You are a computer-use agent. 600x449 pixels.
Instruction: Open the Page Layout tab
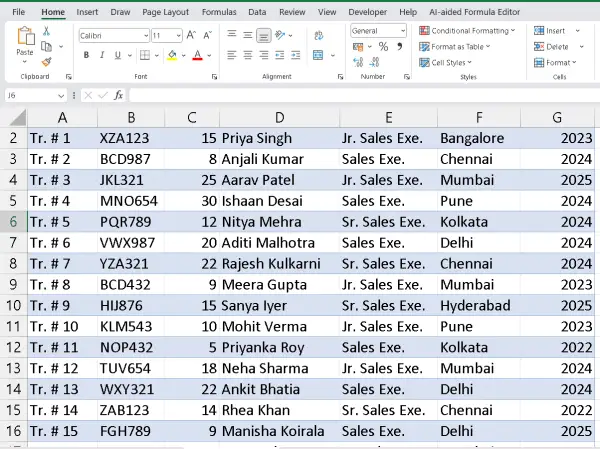(x=165, y=12)
